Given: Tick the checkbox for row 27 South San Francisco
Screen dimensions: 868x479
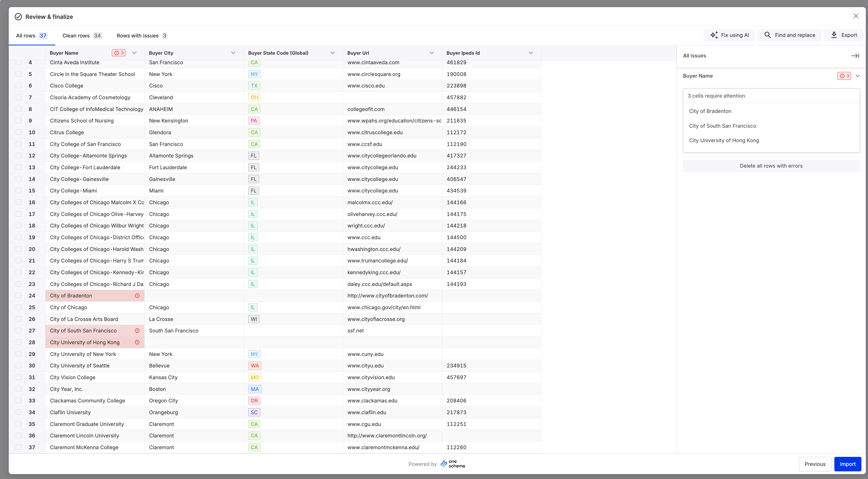Looking at the screenshot, I should (x=19, y=331).
